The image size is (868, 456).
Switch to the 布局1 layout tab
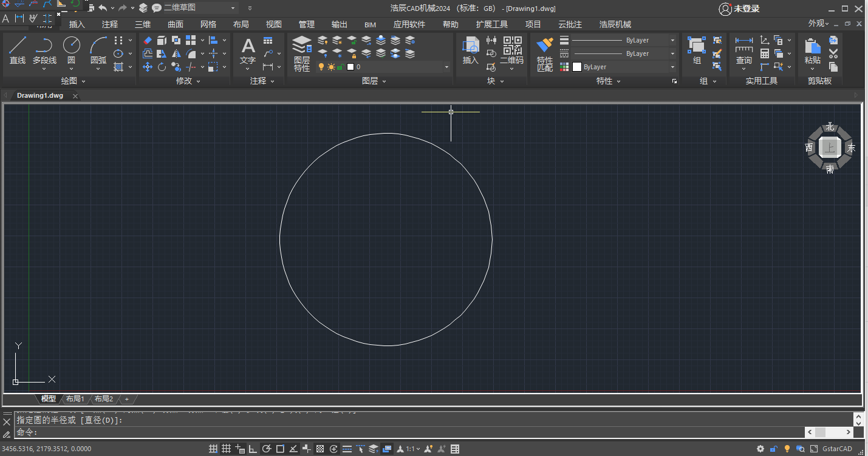coord(75,399)
